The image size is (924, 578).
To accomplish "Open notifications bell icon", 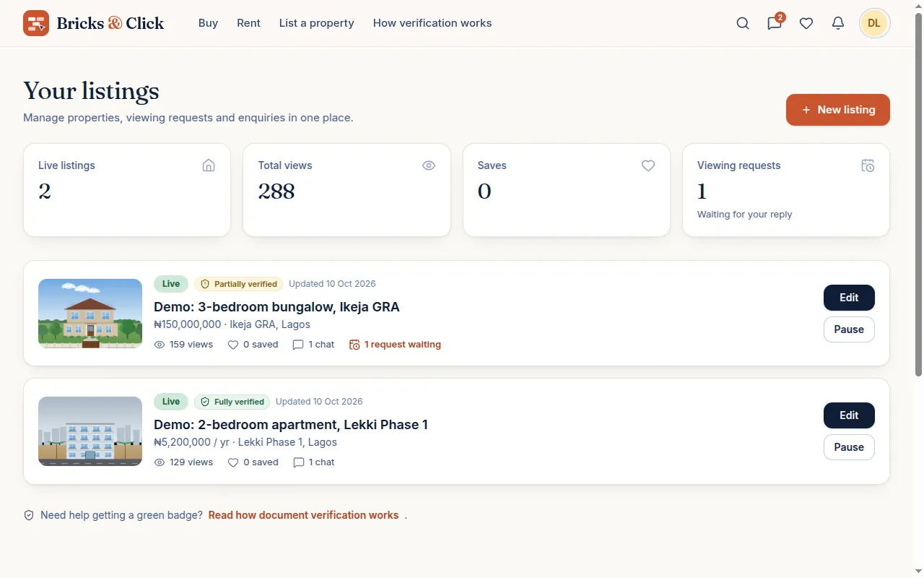I will (838, 23).
